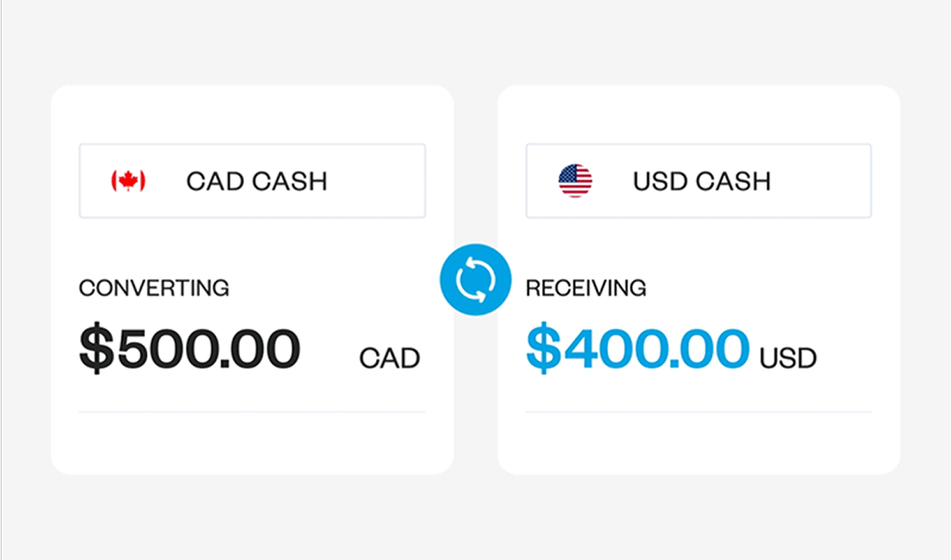
Task: Click the Canadian flag icon
Action: coord(128,181)
